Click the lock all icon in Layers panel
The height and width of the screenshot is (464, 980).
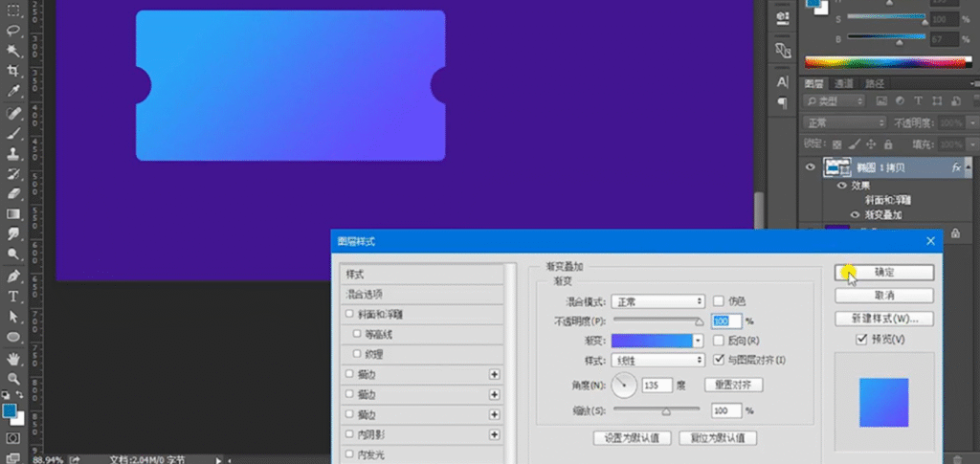coord(886,144)
